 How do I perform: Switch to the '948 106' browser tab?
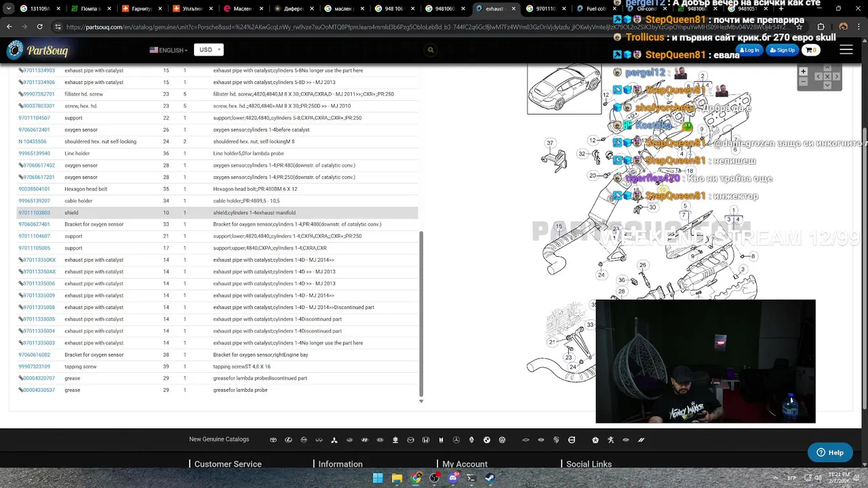click(x=395, y=9)
